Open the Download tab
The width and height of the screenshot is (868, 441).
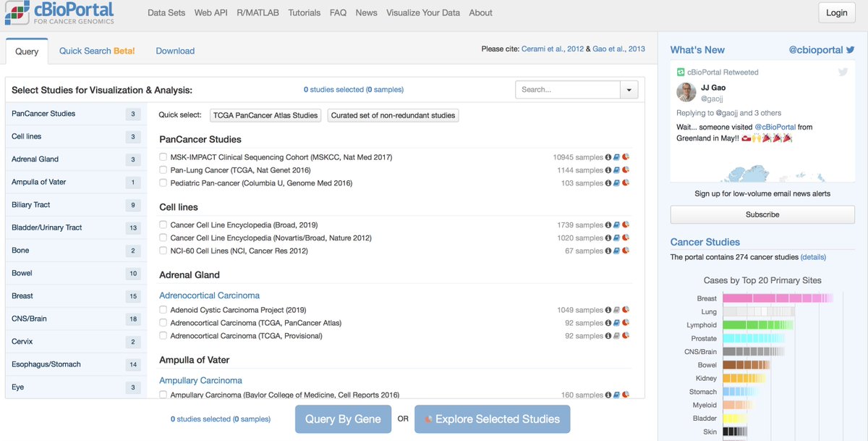(x=175, y=51)
